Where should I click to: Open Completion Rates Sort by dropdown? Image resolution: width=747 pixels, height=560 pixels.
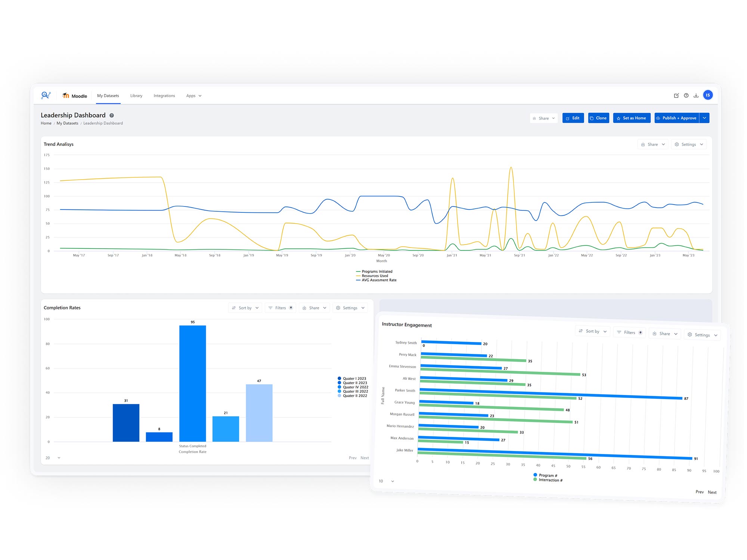click(245, 308)
